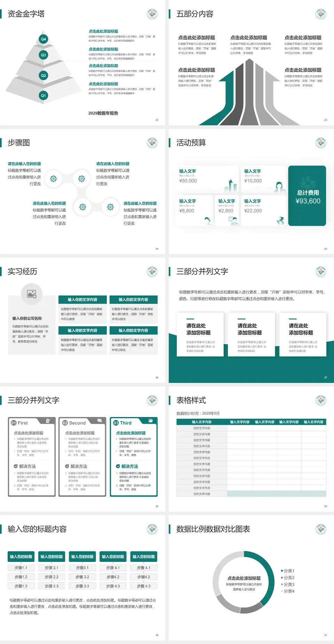Click the globe icon in the ¥22,000 card
This screenshot has width=334, height=644.
click(x=281, y=220)
